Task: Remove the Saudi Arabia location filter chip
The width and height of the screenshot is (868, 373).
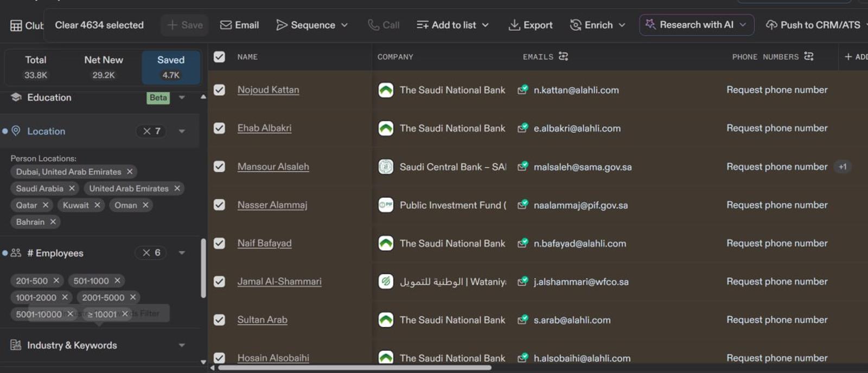Action: point(72,188)
